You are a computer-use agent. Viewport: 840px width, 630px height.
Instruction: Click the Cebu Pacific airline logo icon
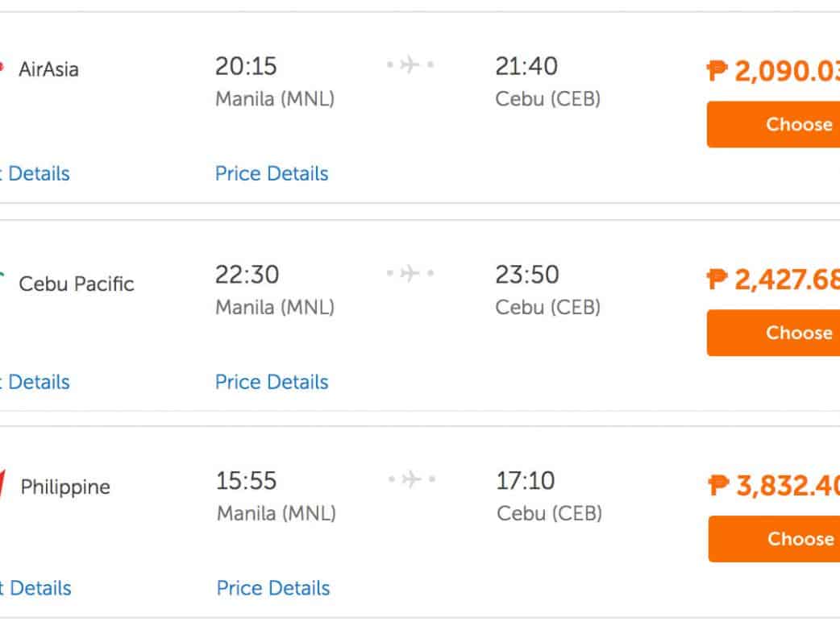pyautogui.click(x=2, y=278)
